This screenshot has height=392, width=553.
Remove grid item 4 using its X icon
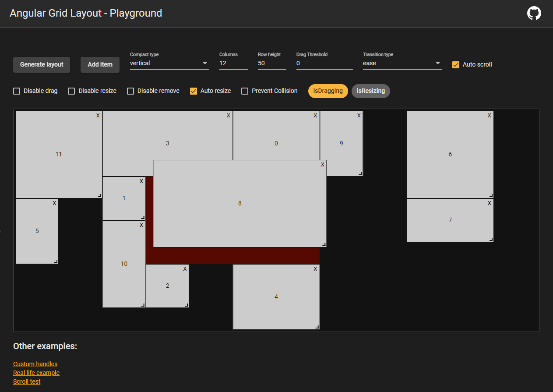tap(315, 269)
